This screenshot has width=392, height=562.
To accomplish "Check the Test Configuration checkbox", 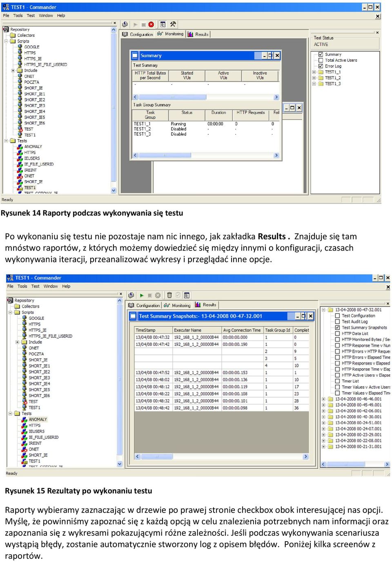I will click(337, 316).
